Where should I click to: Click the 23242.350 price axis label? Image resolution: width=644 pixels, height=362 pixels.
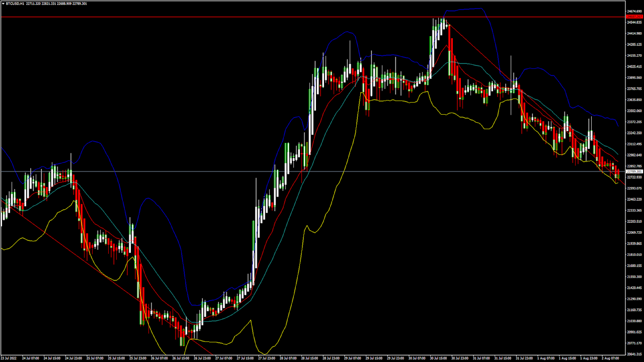(634, 133)
